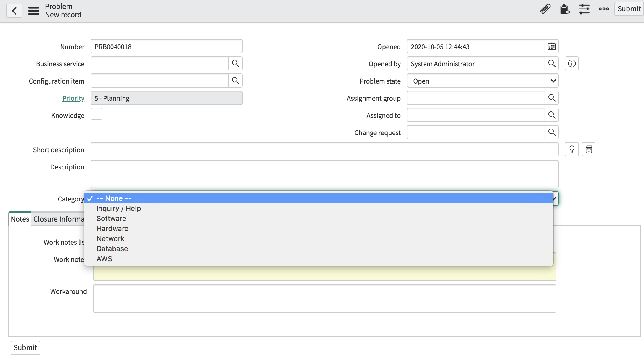Click the Priority label link
The height and width of the screenshot is (359, 644).
pyautogui.click(x=73, y=98)
